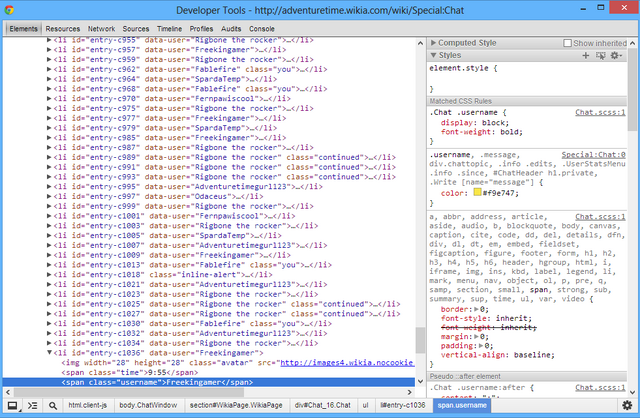Toggle the dock-to-main-window icon
The image size is (640, 418).
pyautogui.click(x=13, y=405)
